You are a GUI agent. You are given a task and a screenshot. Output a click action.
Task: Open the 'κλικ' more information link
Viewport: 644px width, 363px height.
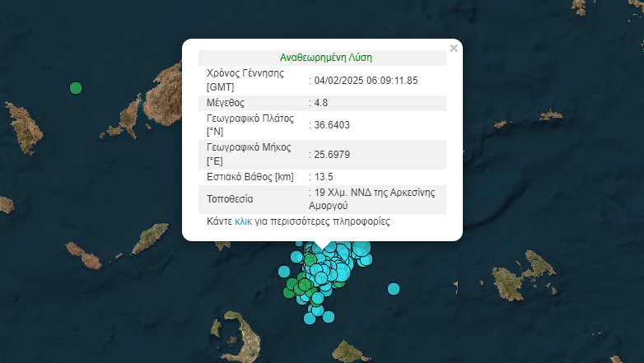click(x=244, y=221)
